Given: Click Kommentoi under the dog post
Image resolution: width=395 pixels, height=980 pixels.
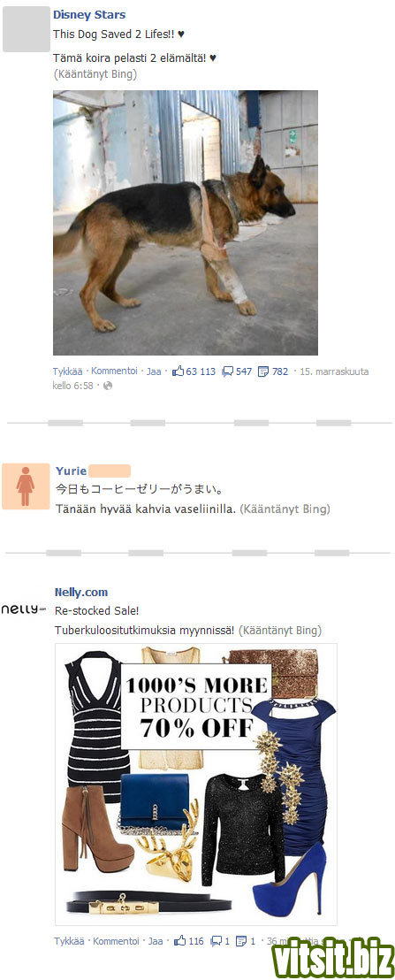Looking at the screenshot, I should 114,371.
